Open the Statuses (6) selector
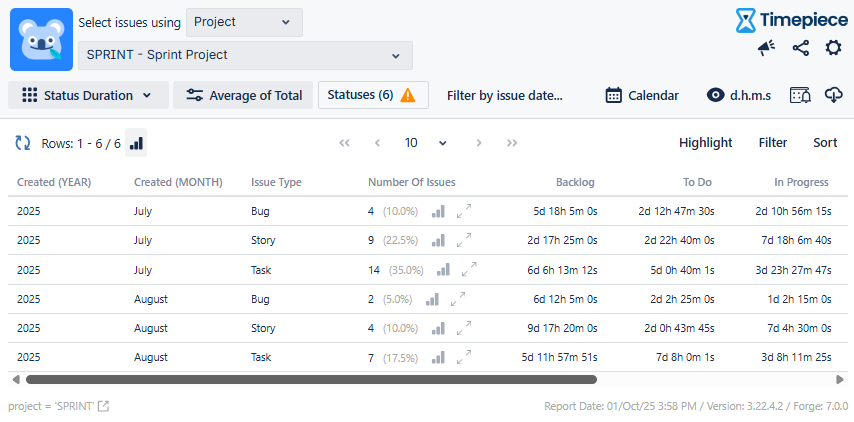The image size is (854, 422). click(x=373, y=95)
